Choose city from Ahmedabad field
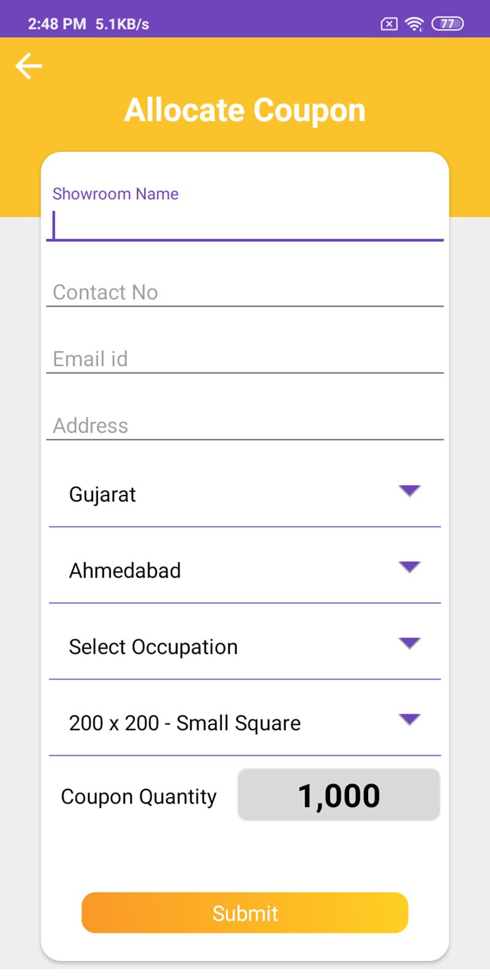 coord(245,570)
